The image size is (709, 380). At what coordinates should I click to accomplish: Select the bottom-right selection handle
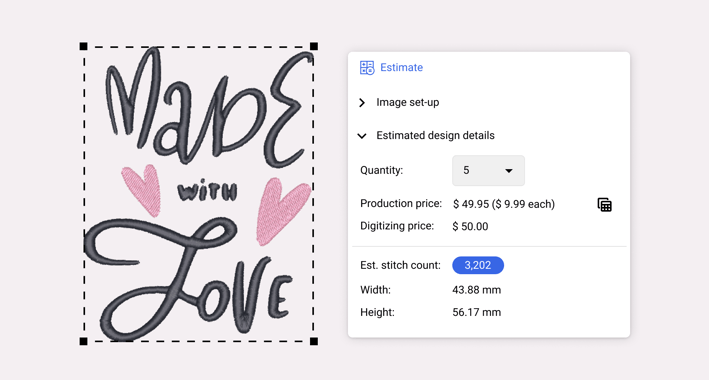pyautogui.click(x=314, y=341)
